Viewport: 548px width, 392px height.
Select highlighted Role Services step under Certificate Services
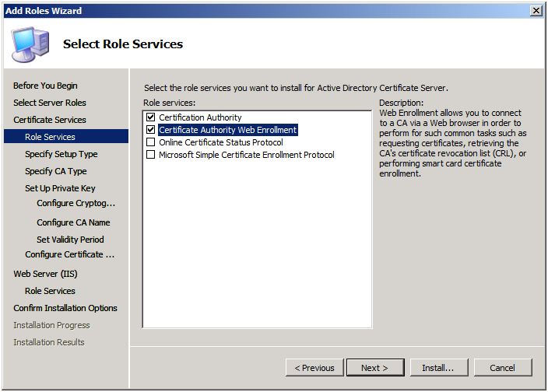pyautogui.click(x=66, y=136)
